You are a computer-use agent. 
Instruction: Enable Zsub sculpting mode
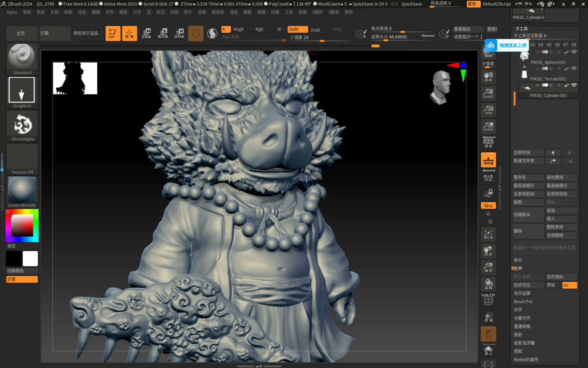(x=315, y=29)
